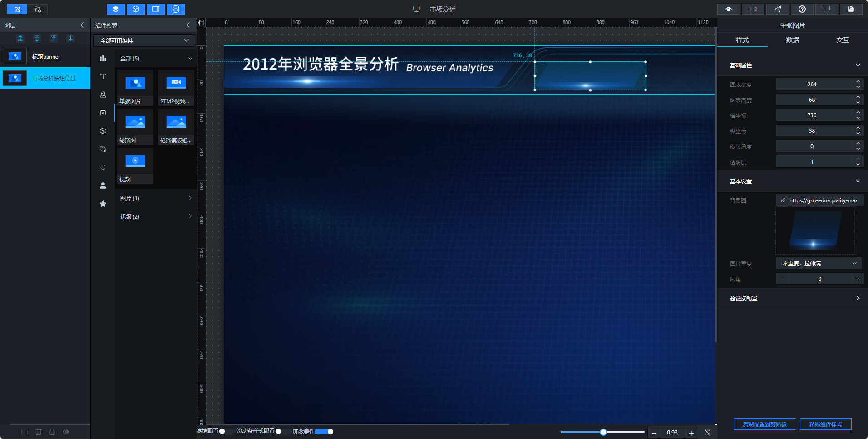Click the save disk icon in top toolbar
The height and width of the screenshot is (439, 868).
pyautogui.click(x=851, y=9)
